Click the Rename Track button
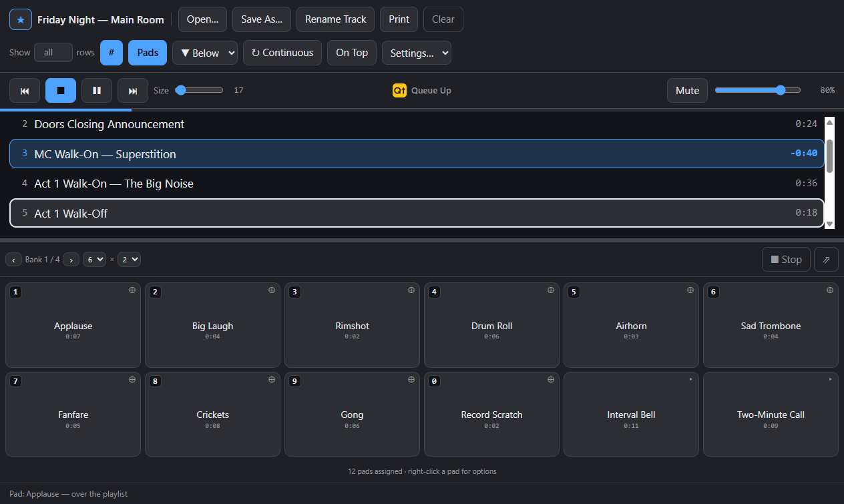Screen dimensions: 844x504 click(x=336, y=19)
